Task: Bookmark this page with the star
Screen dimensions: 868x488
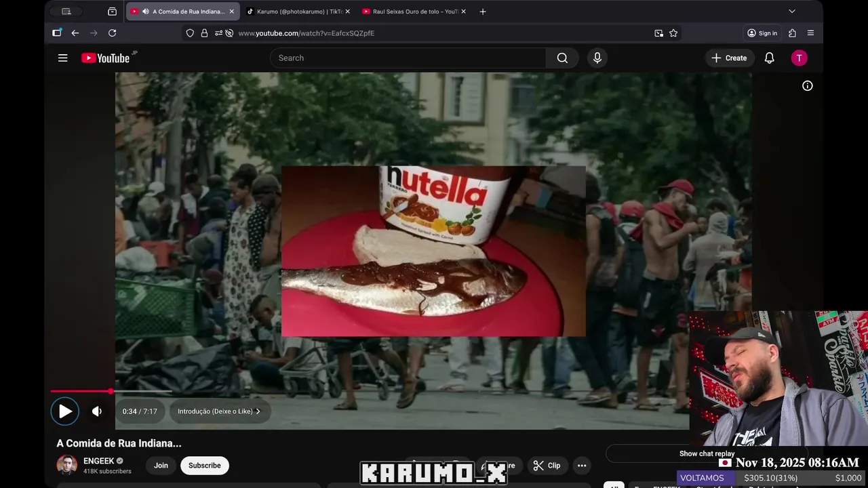Action: 673,33
